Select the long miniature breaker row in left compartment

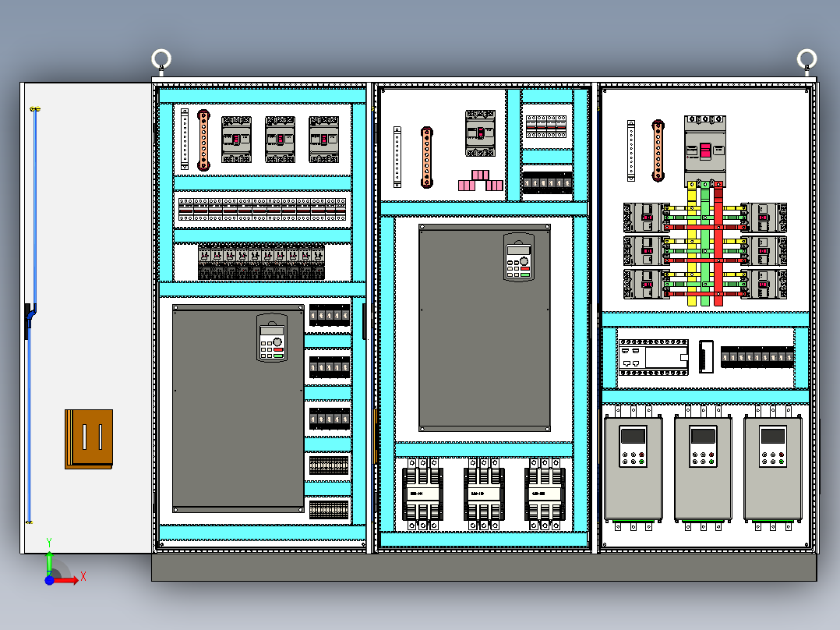point(262,209)
